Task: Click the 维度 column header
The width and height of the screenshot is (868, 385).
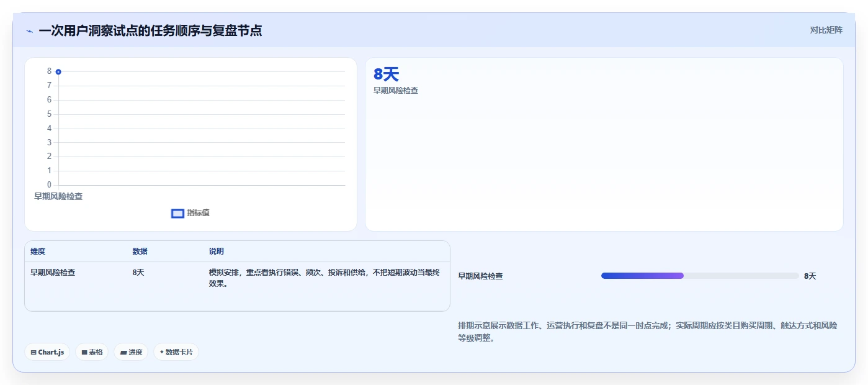Action: tap(38, 251)
